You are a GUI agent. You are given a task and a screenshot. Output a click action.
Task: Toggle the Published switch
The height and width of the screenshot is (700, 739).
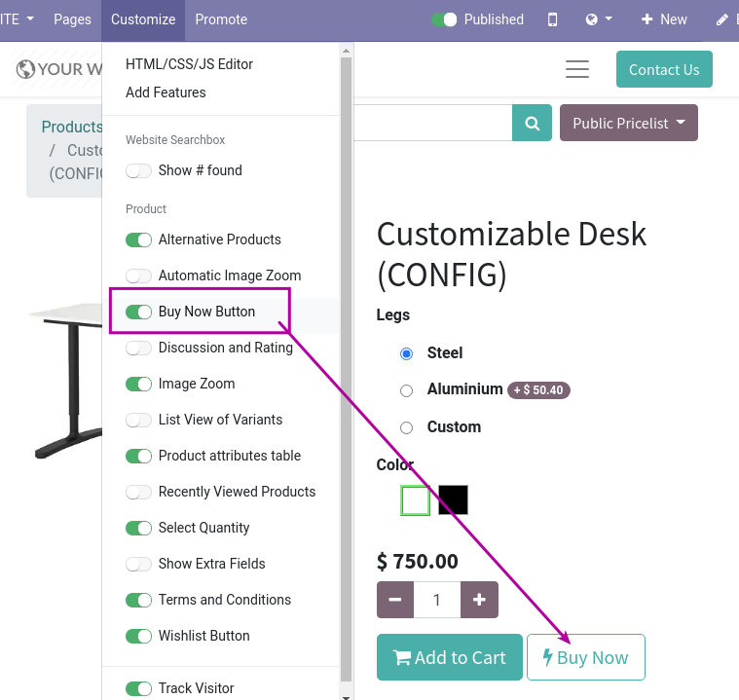click(444, 19)
